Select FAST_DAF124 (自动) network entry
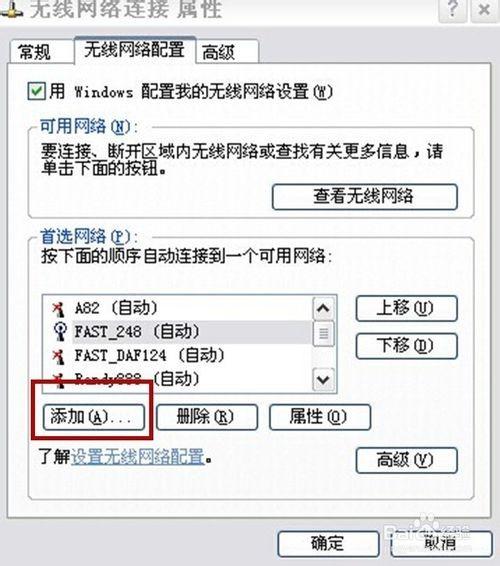Viewport: 500px width, 566px height. tap(149, 356)
